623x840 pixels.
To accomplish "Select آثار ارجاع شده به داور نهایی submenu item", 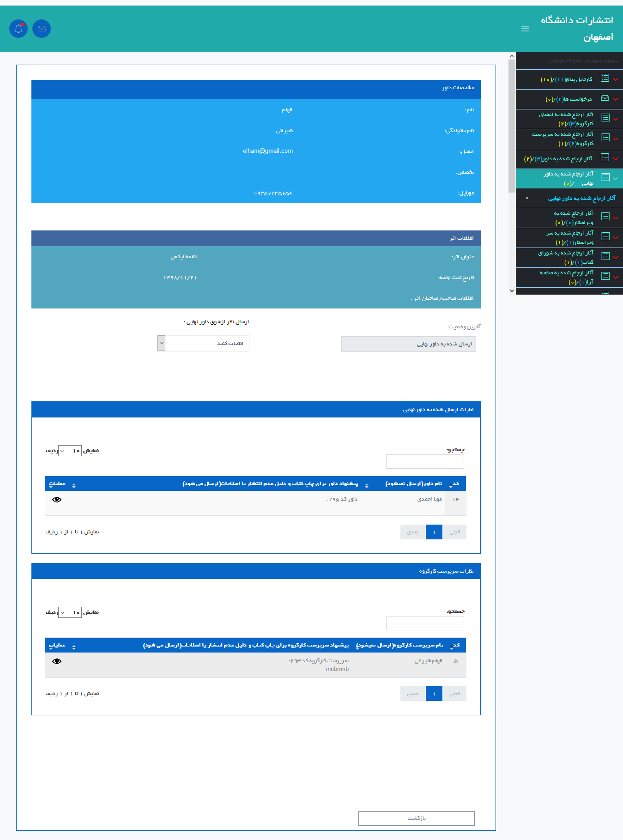I will (581, 199).
